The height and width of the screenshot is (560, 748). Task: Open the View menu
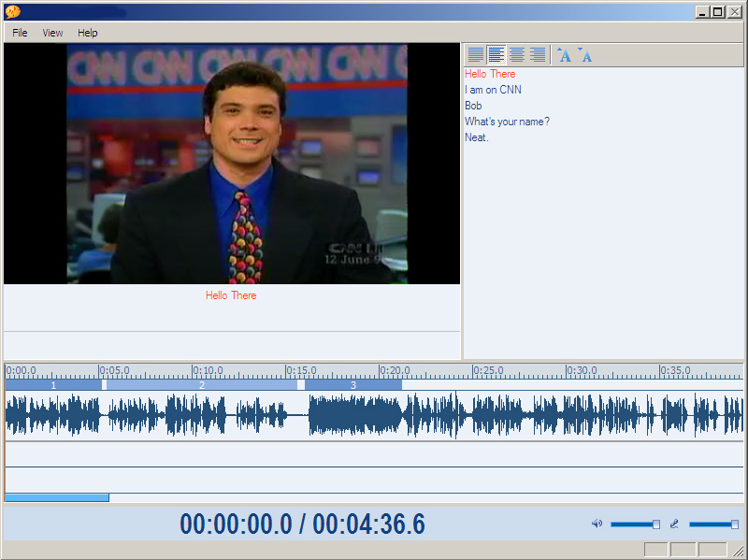52,33
